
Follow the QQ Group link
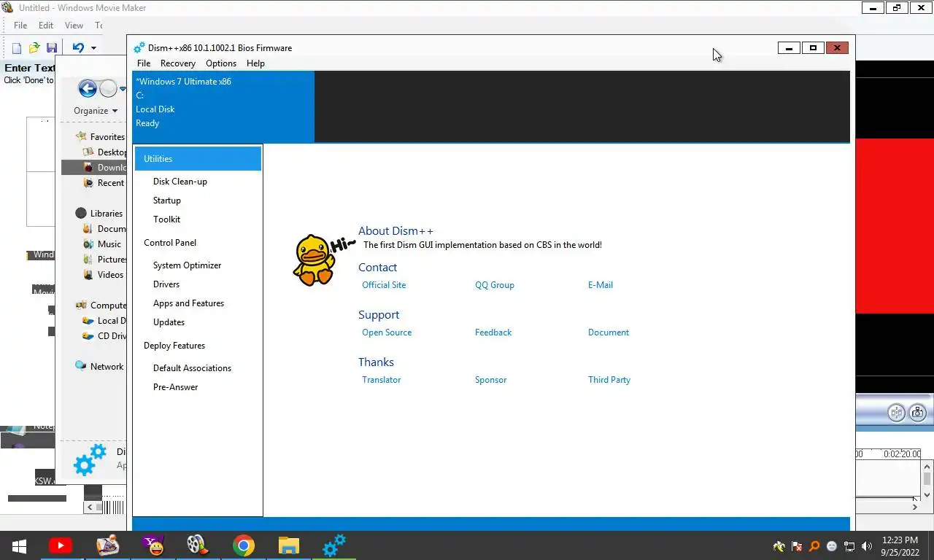495,285
